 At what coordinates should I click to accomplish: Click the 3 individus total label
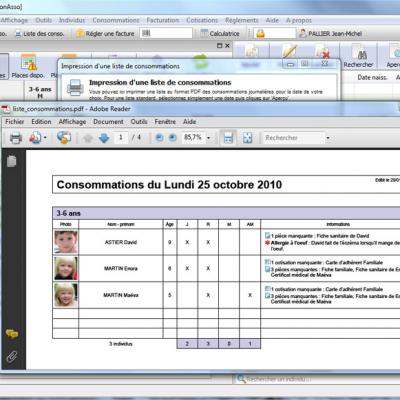121,344
